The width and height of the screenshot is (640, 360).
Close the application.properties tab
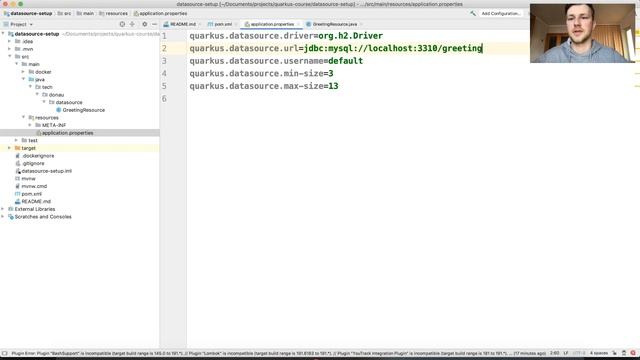click(298, 24)
